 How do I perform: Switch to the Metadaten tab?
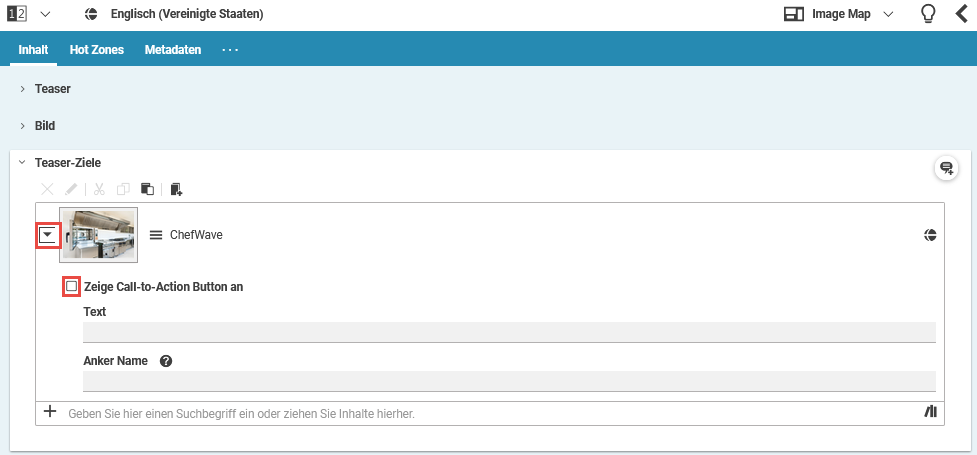[x=172, y=49]
